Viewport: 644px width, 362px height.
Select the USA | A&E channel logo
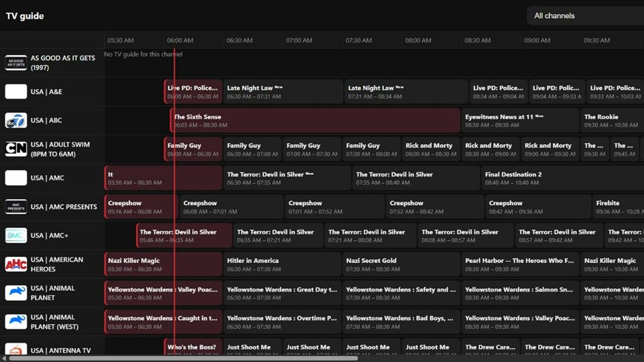coord(16,92)
